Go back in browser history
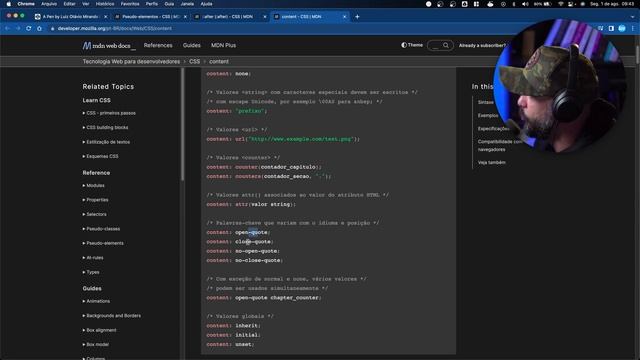 click(x=7, y=29)
